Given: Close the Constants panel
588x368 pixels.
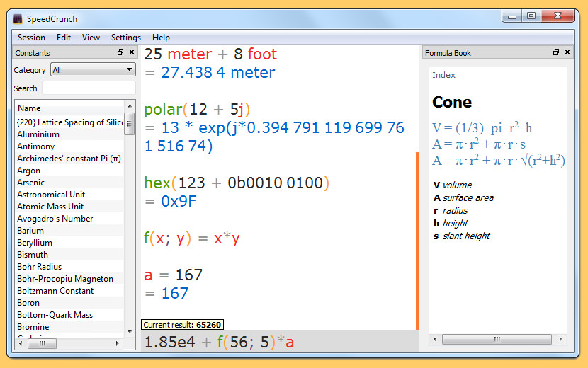Looking at the screenshot, I should pyautogui.click(x=132, y=52).
